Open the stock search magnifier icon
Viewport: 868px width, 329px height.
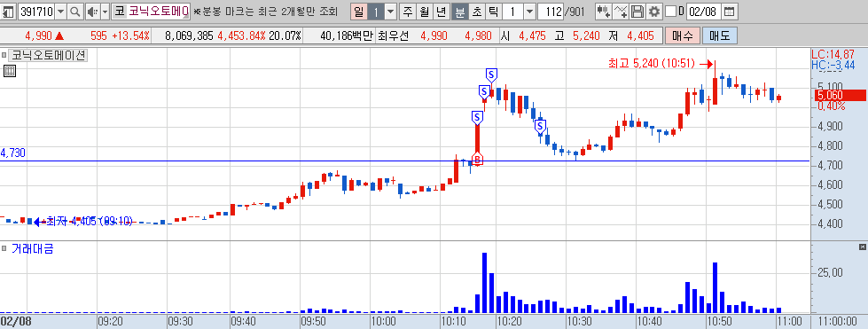(x=74, y=11)
